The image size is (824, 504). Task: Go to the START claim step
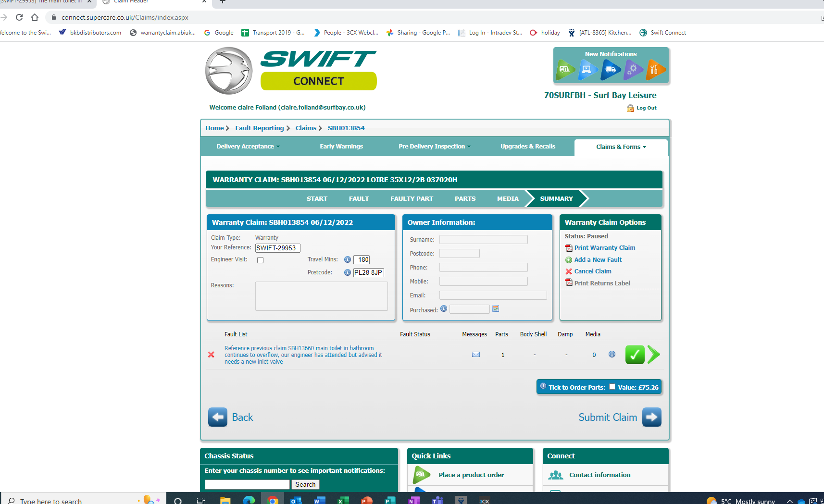(x=317, y=199)
